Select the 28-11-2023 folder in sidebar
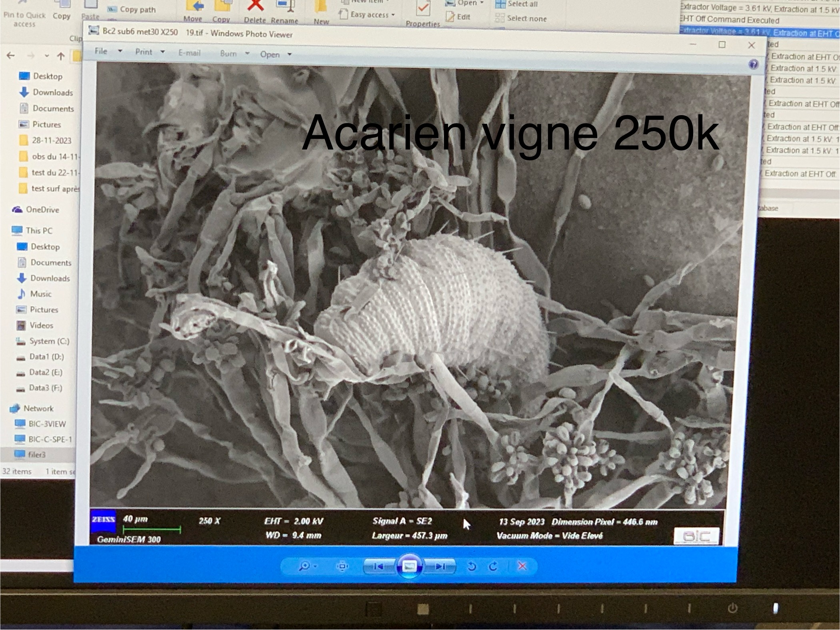The height and width of the screenshot is (630, 840). click(51, 140)
